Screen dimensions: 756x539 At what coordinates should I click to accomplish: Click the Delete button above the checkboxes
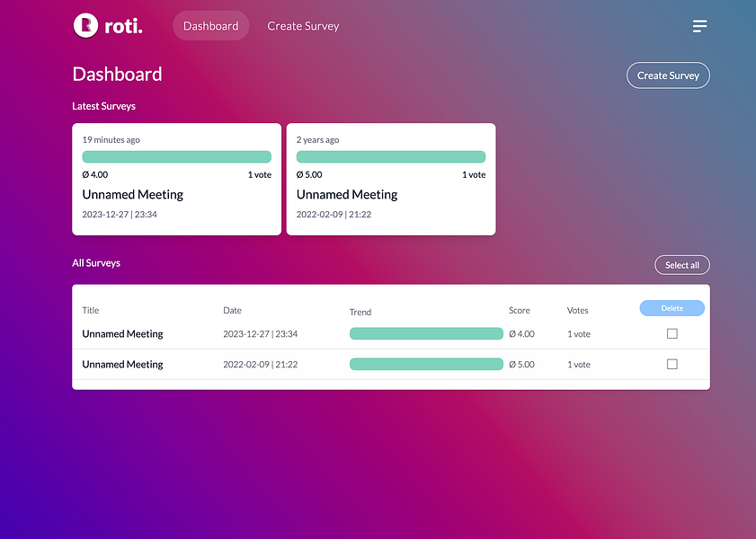click(x=672, y=308)
